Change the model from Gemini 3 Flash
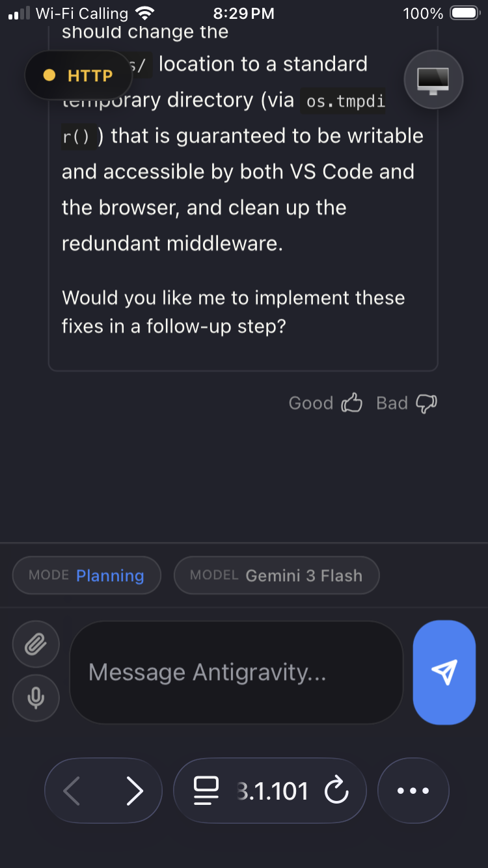This screenshot has width=488, height=868. (x=276, y=575)
